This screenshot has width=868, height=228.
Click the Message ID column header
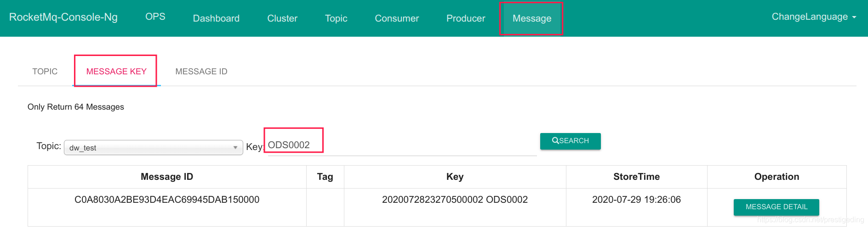tap(167, 177)
